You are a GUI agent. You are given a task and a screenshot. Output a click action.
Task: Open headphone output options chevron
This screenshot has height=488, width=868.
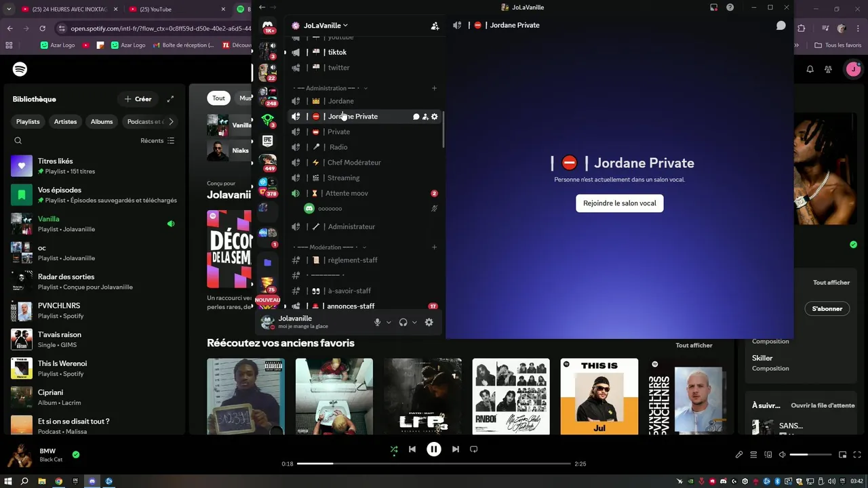coord(414,323)
